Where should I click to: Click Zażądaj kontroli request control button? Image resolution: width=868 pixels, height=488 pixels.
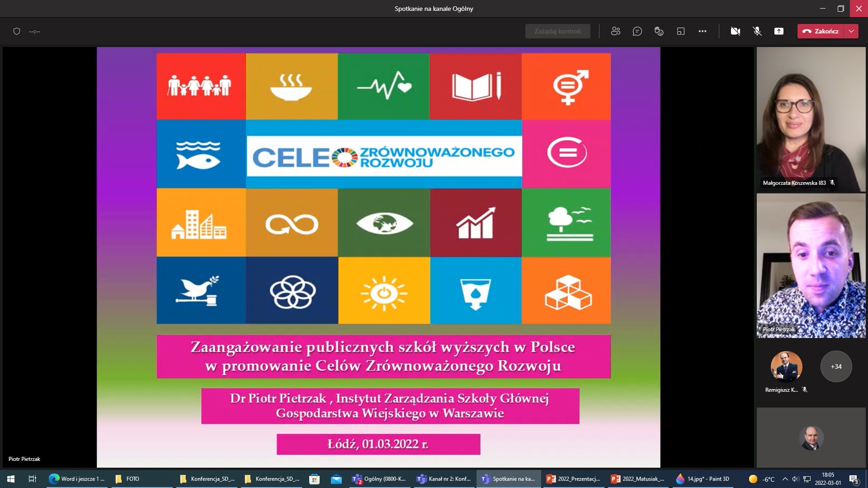pyautogui.click(x=557, y=31)
